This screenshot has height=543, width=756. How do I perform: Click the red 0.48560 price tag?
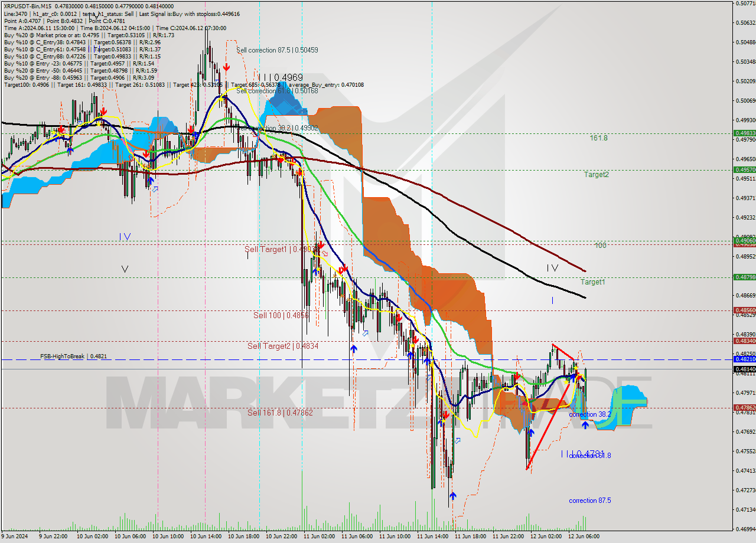point(744,310)
